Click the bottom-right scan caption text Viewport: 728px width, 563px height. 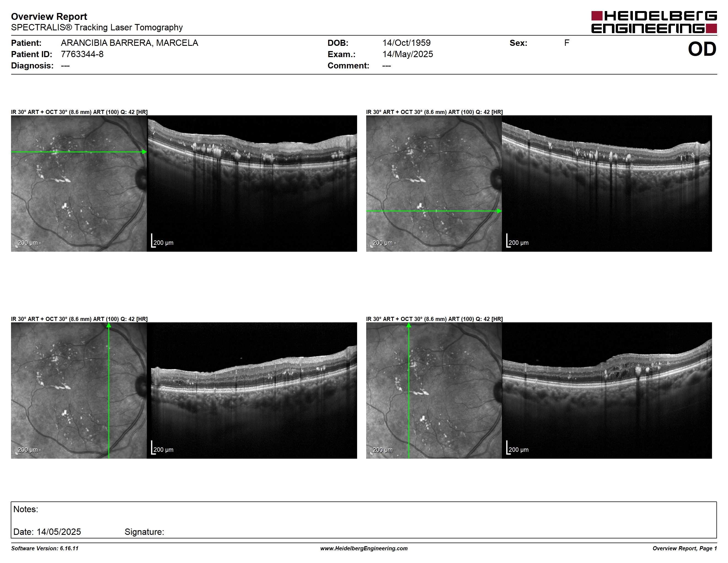pos(434,319)
